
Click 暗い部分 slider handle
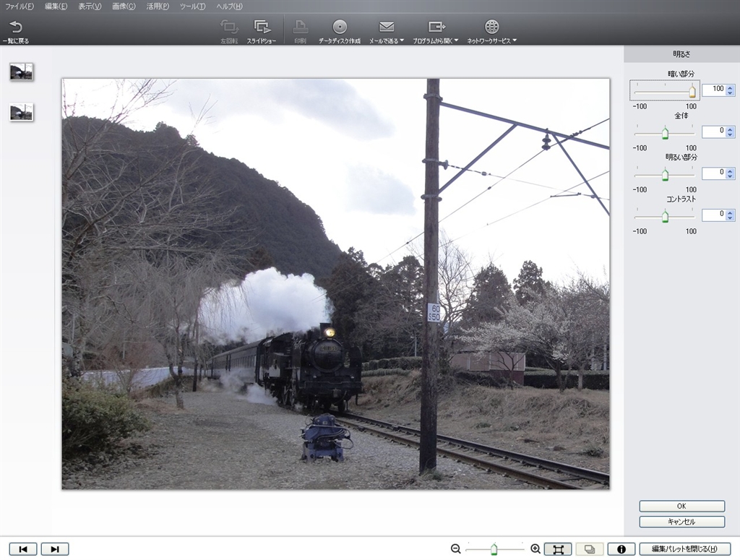692,91
